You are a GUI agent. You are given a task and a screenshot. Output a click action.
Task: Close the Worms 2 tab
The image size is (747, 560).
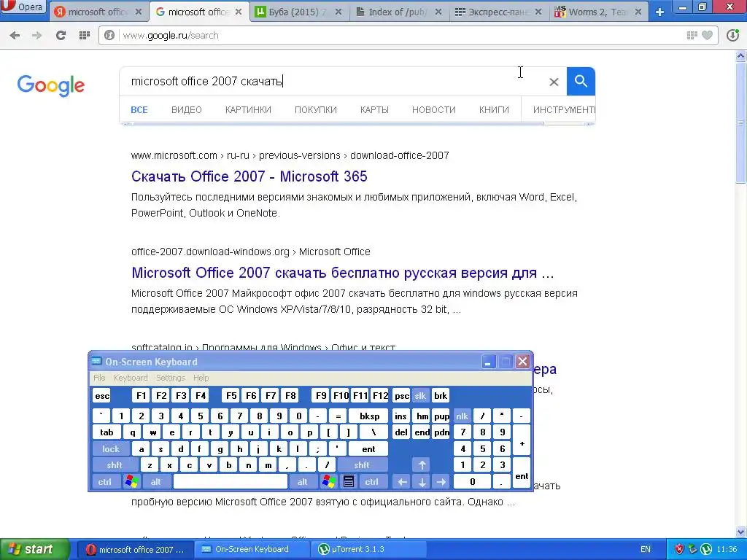pyautogui.click(x=638, y=12)
